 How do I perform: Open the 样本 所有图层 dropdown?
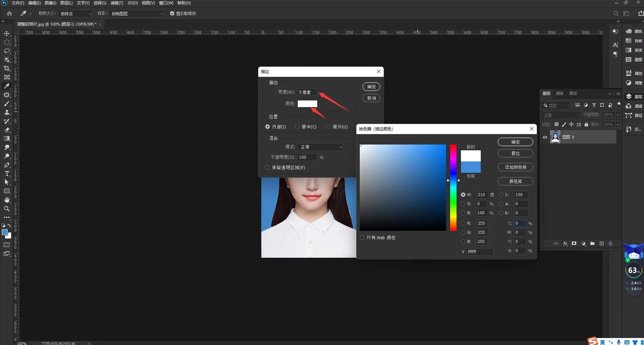pos(137,14)
